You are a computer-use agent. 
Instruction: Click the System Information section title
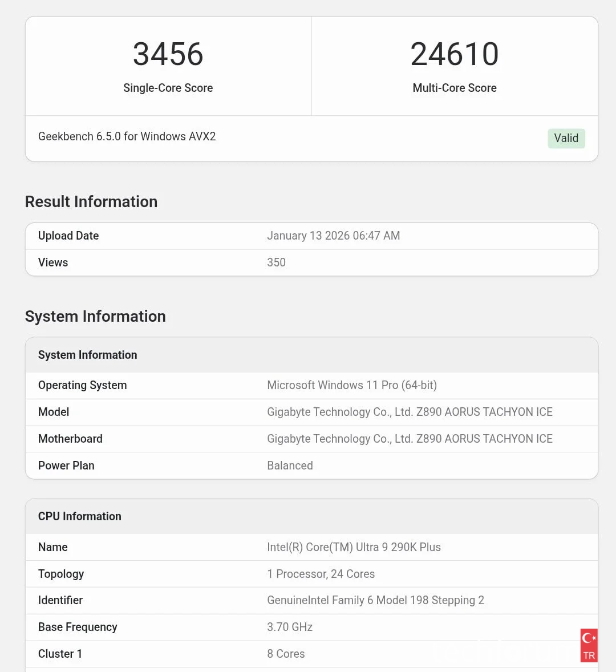click(x=95, y=316)
